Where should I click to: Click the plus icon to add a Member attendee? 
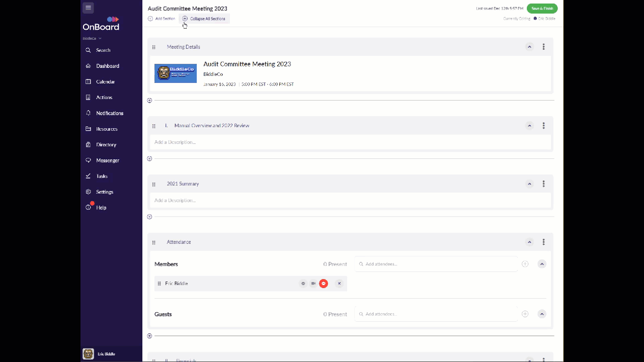coord(525,263)
